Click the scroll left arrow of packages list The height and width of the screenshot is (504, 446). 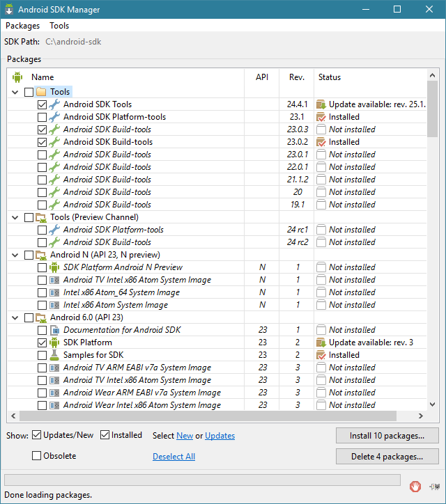click(x=13, y=416)
